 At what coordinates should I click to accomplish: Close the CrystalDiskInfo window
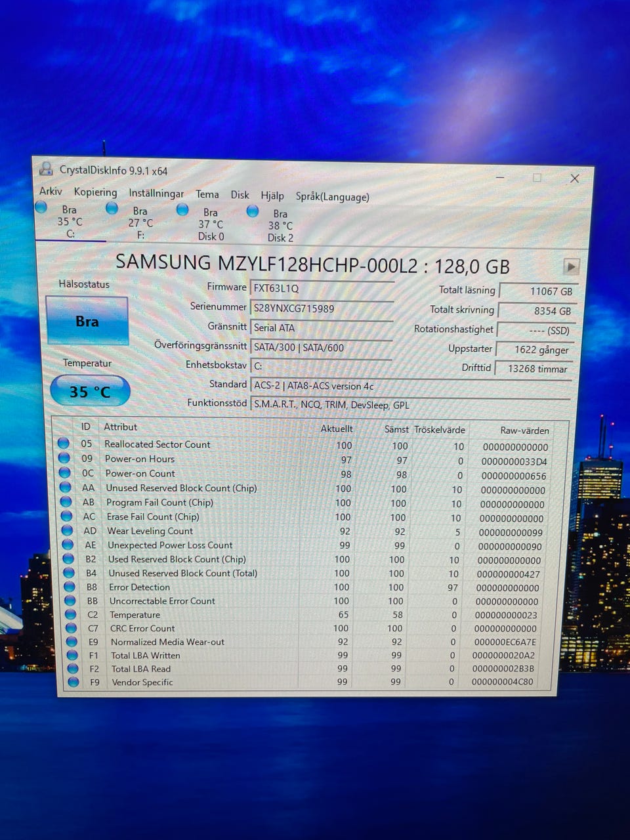point(574,178)
